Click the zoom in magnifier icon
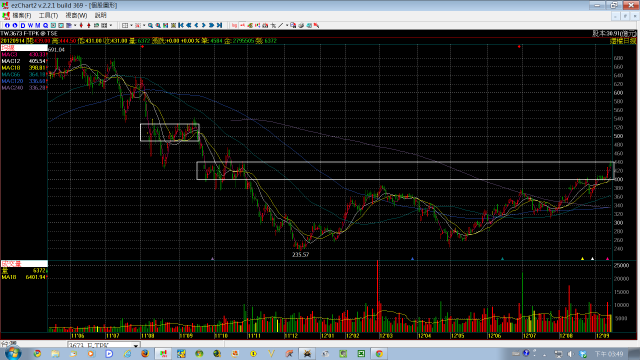This screenshot has height=360, width=640. tap(150, 25)
